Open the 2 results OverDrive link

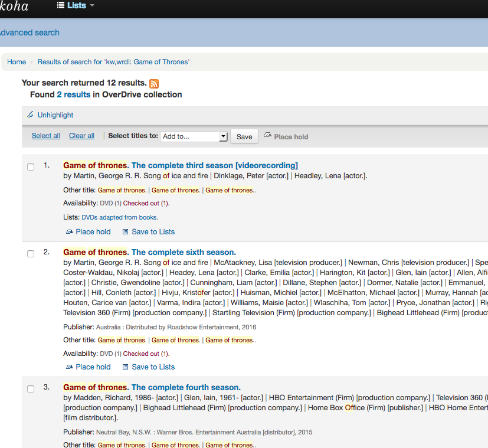(x=74, y=94)
